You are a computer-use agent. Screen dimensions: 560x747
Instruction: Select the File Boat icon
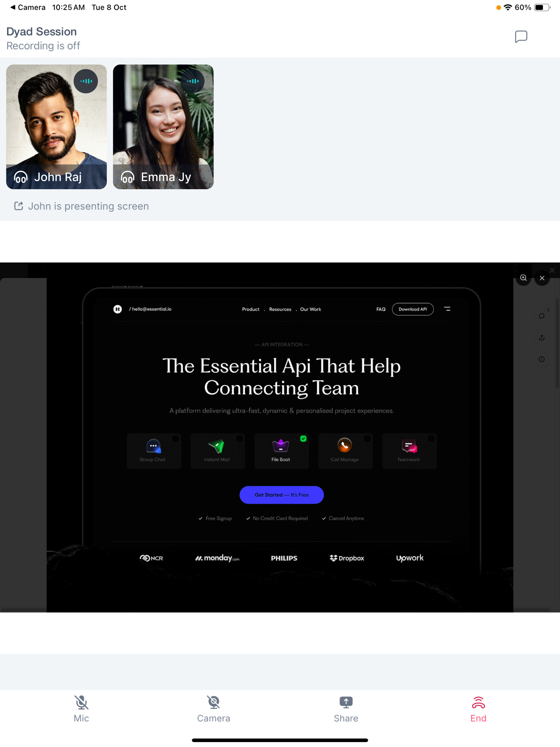(x=281, y=446)
